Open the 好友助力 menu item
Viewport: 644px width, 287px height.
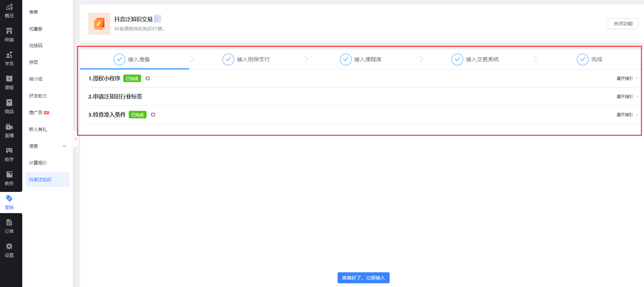click(x=38, y=96)
